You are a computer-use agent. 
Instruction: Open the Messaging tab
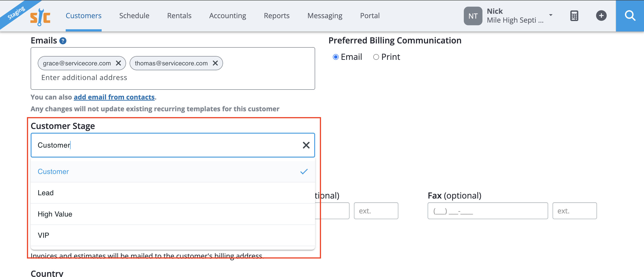325,16
